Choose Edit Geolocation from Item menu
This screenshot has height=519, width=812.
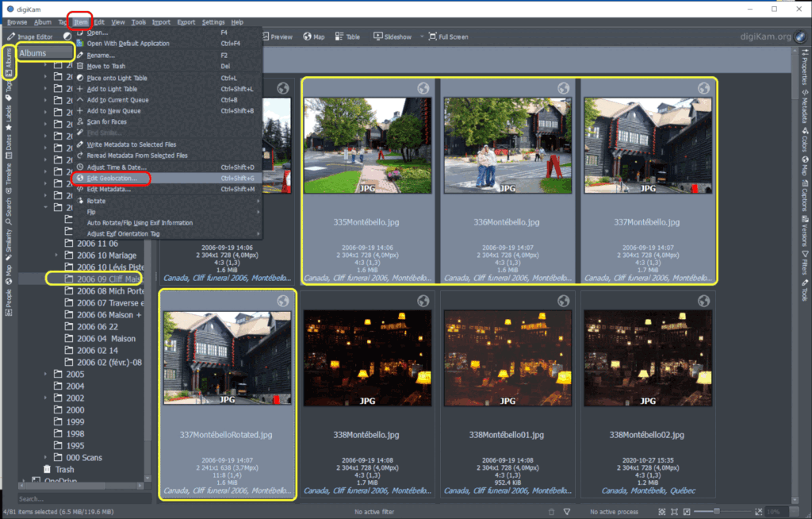[111, 179]
